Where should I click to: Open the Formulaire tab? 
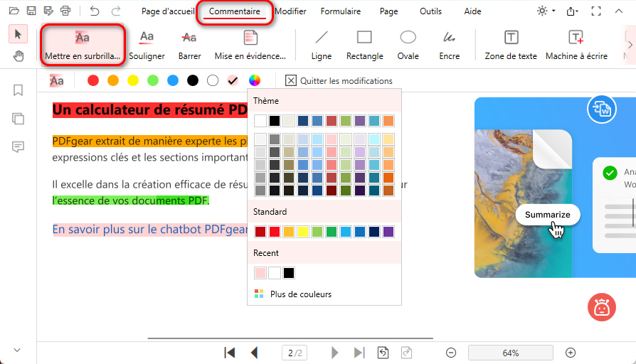pos(341,11)
